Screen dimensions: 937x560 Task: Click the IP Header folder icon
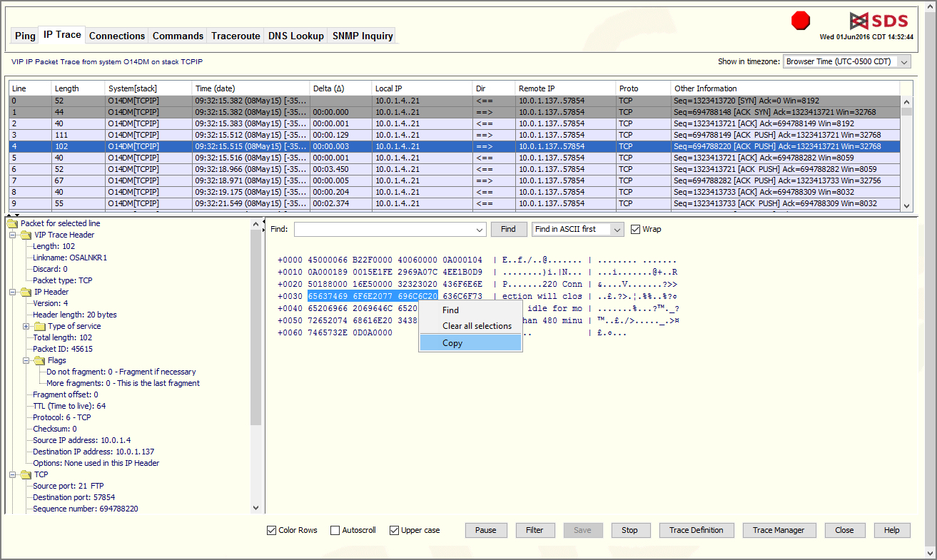pyautogui.click(x=26, y=292)
